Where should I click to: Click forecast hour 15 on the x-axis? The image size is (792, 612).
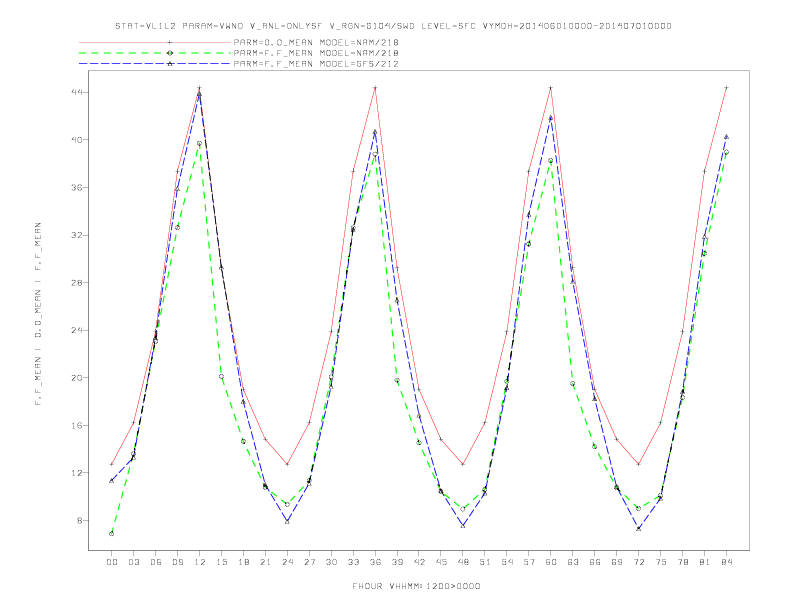[221, 562]
